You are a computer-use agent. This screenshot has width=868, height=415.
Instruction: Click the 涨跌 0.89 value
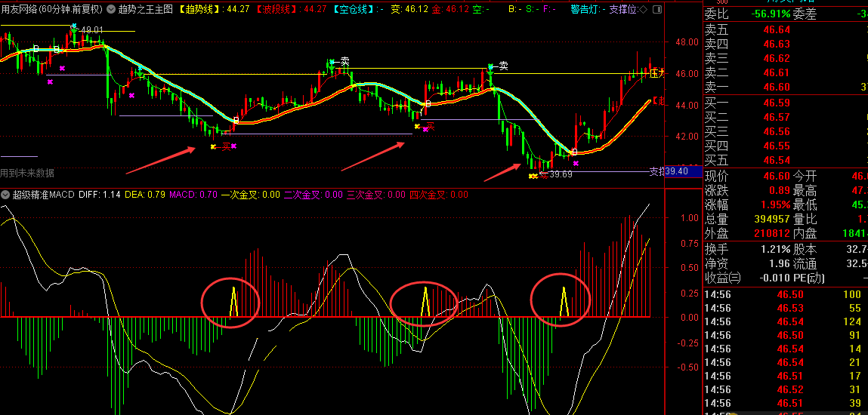tap(780, 191)
